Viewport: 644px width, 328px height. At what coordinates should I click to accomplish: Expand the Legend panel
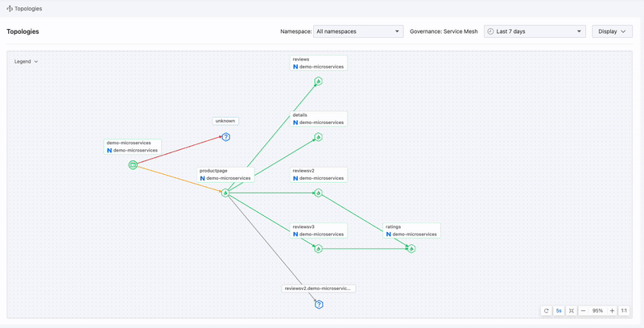pyautogui.click(x=27, y=62)
